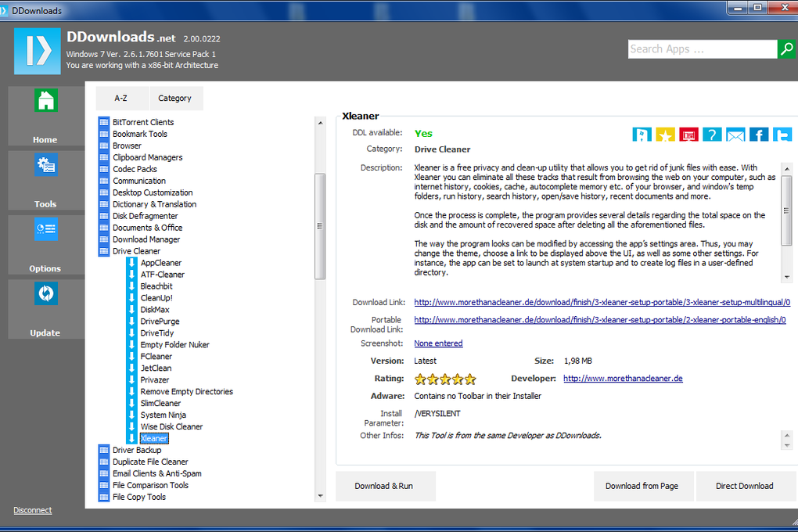Select System Ninja in the list
This screenshot has height=532, width=798.
point(163,415)
